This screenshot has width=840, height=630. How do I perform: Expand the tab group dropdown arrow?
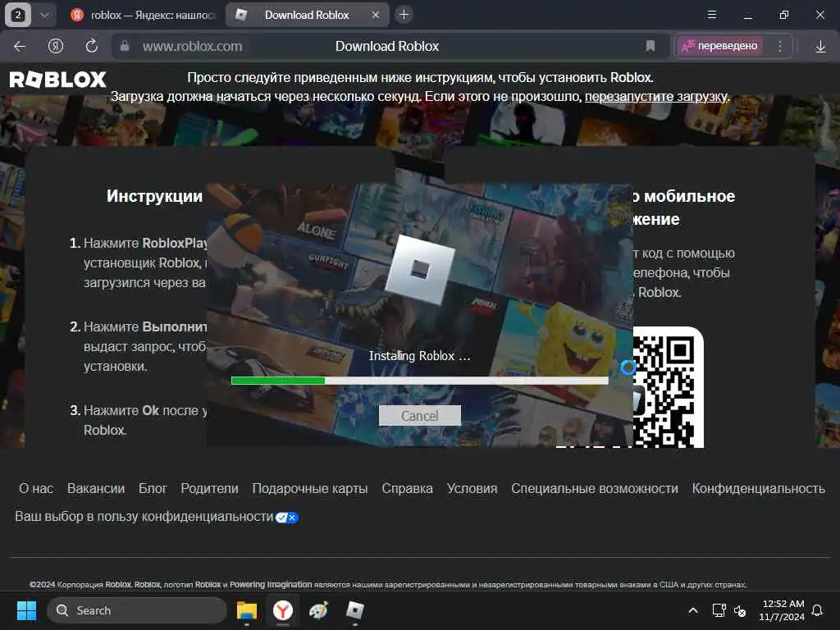[x=44, y=15]
